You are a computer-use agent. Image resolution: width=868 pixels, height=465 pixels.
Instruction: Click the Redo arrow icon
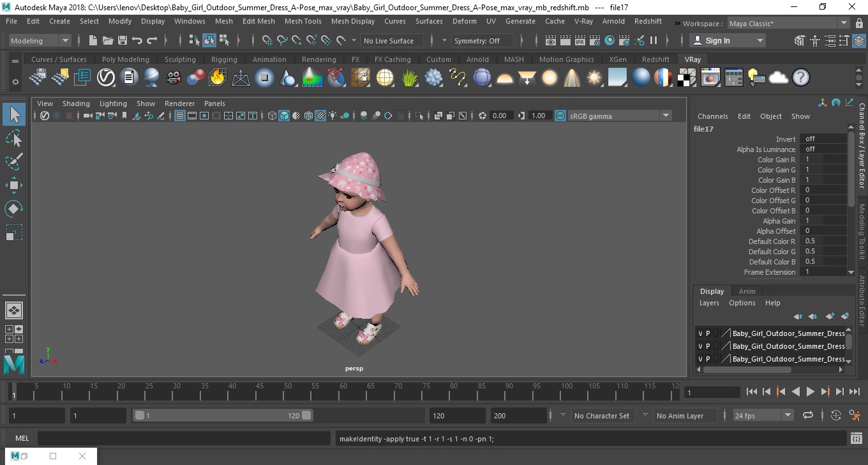(x=152, y=41)
